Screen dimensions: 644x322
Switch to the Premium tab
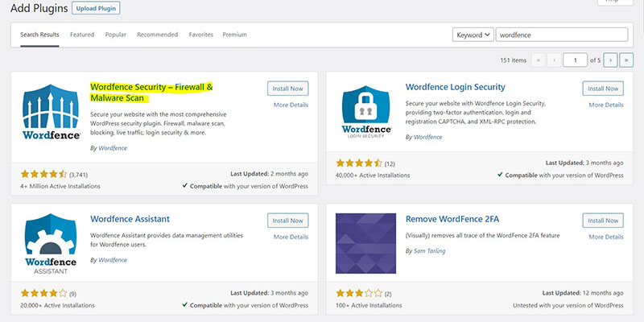tap(234, 35)
